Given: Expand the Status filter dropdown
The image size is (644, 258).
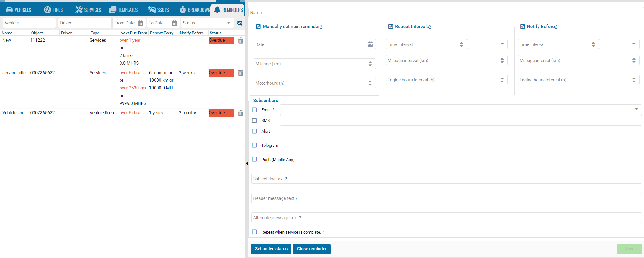Looking at the screenshot, I should pos(228,23).
